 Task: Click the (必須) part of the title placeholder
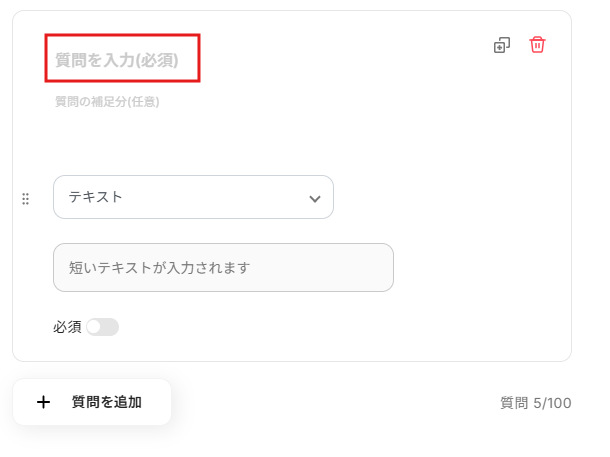tap(157, 60)
